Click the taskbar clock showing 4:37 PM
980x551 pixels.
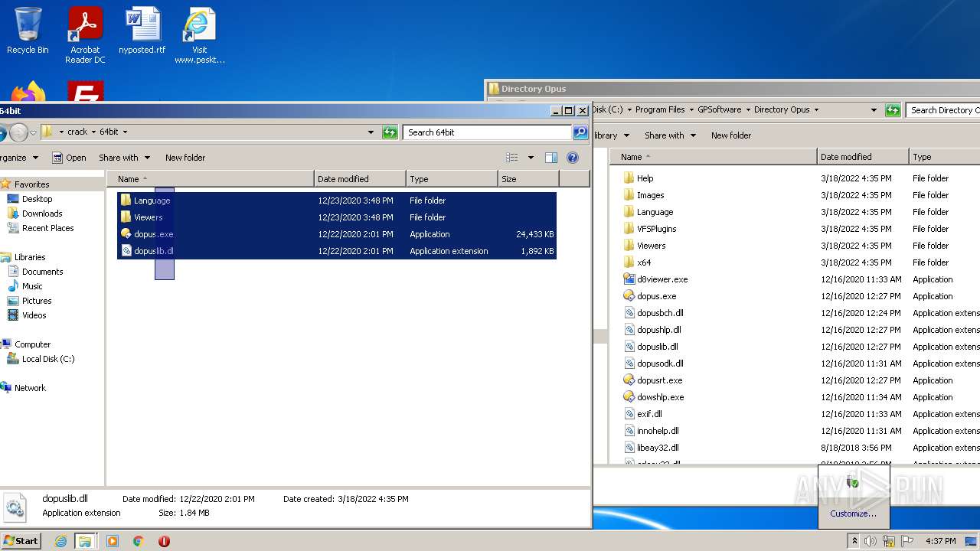[x=940, y=541]
